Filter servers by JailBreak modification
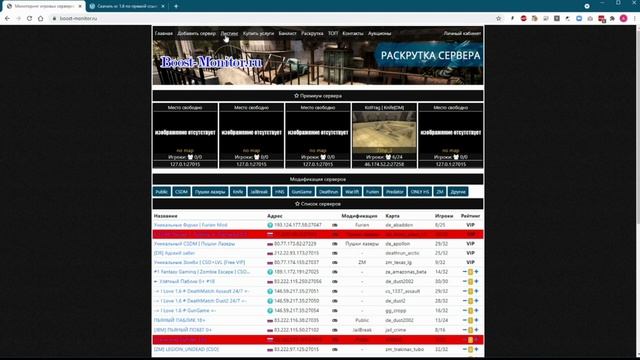The width and height of the screenshot is (640, 360). pos(259,192)
